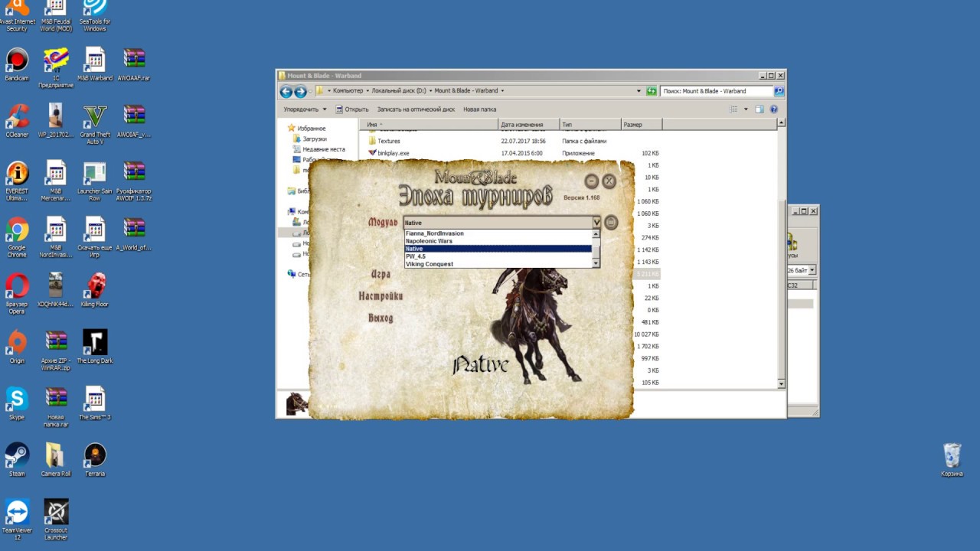980x551 pixels.
Task: Click Explorer forward navigation arrow
Action: [300, 92]
